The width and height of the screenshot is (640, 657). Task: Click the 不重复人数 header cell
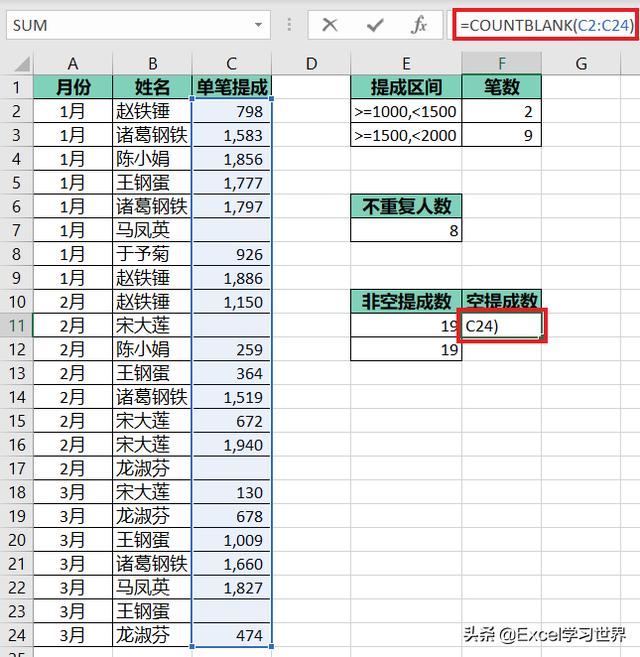406,206
